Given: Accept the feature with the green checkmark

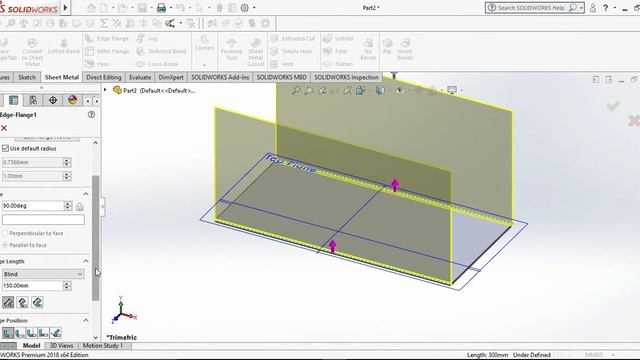Looking at the screenshot, I should tap(613, 106).
